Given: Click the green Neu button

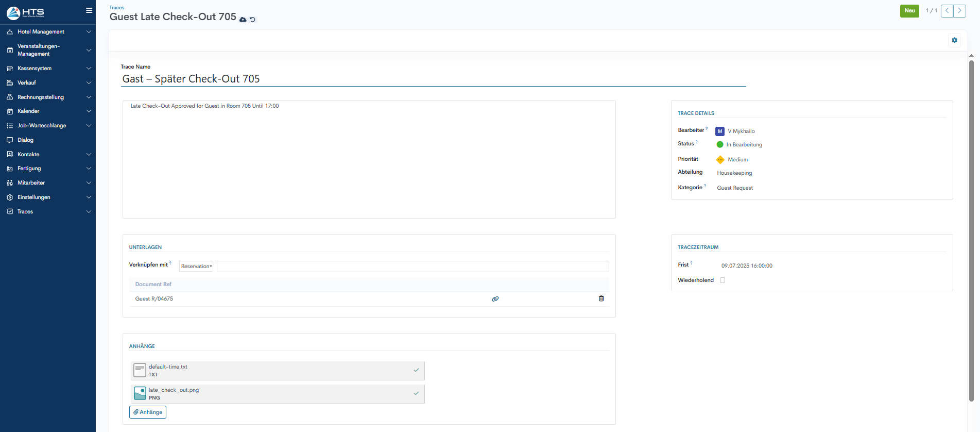Looking at the screenshot, I should (909, 11).
